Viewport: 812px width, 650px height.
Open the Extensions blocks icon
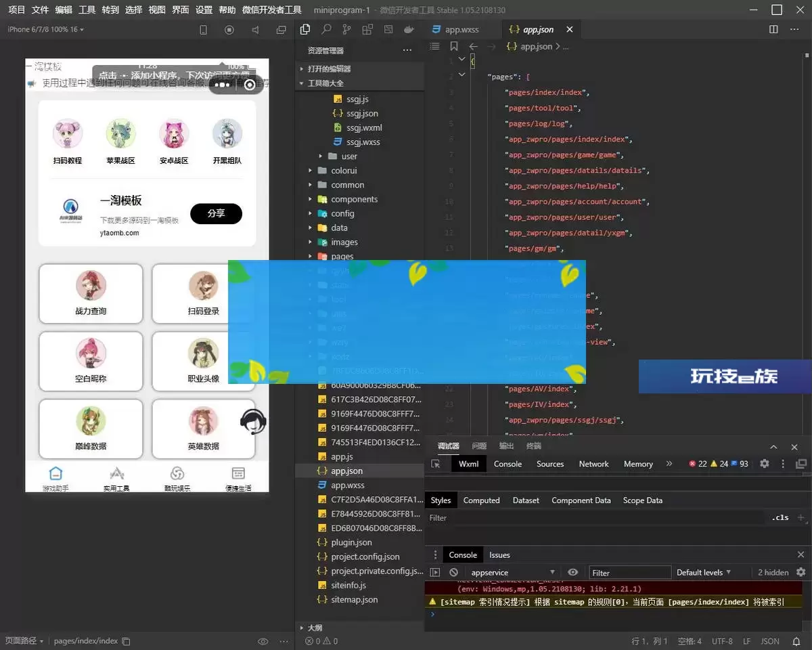pyautogui.click(x=367, y=30)
